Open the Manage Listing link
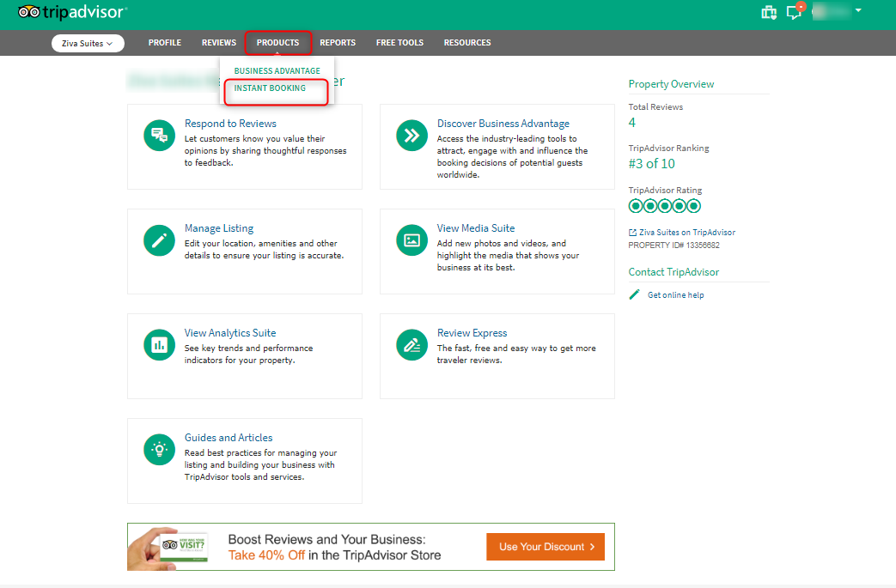 tap(219, 228)
